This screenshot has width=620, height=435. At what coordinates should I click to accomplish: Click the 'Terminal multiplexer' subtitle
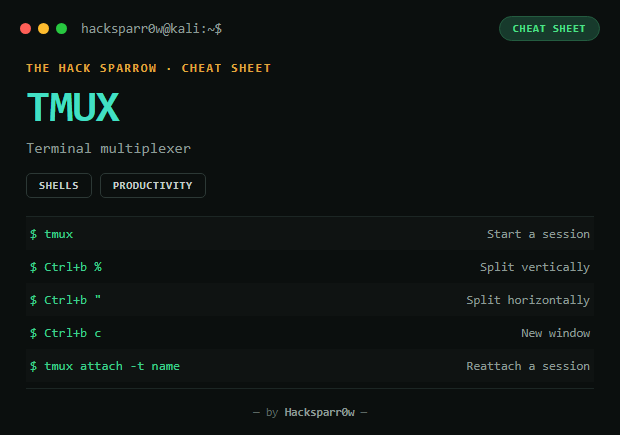click(x=109, y=149)
